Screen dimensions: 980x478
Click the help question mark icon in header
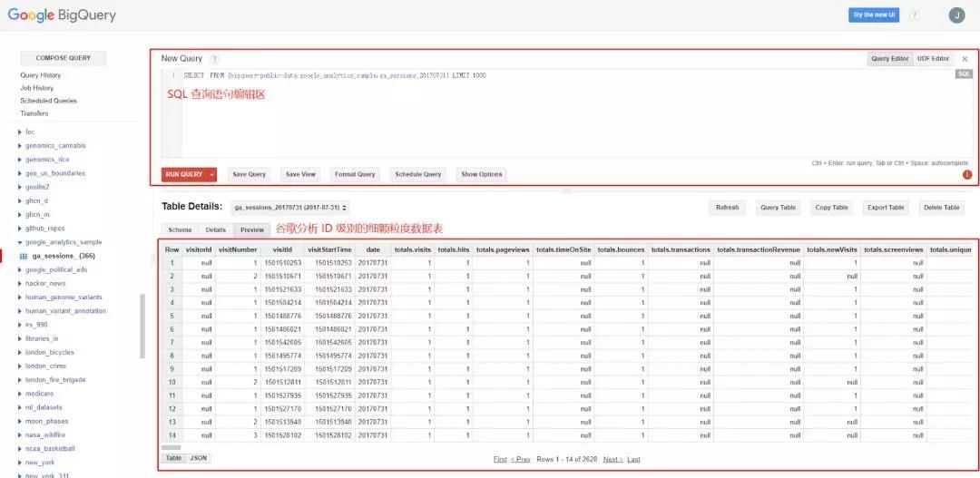point(914,15)
